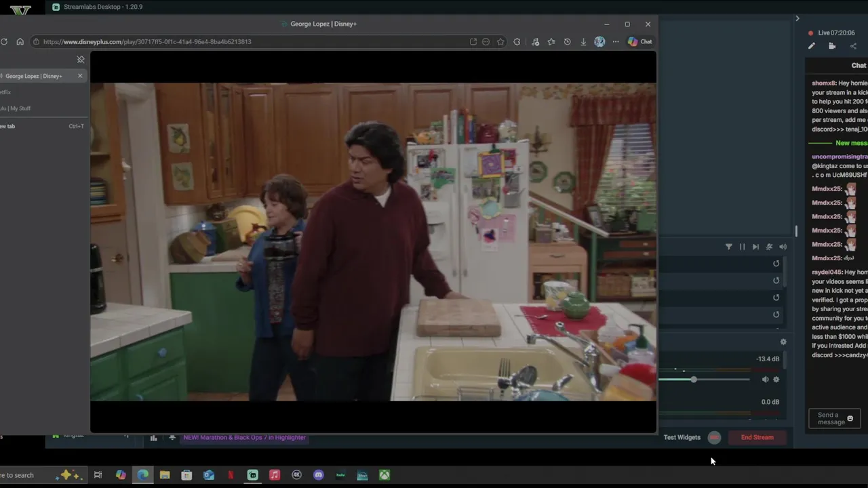Click the Test Widgets button
The height and width of the screenshot is (488, 868).
pos(682,437)
